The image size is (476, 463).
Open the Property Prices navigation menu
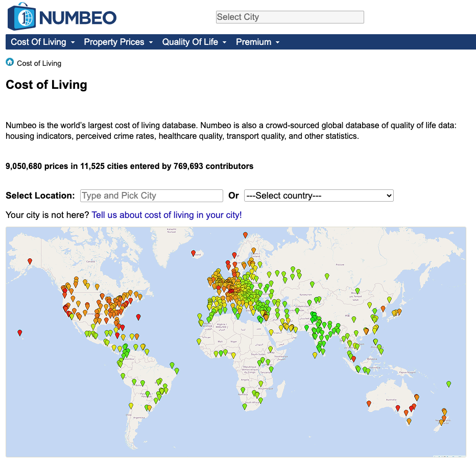(x=118, y=42)
